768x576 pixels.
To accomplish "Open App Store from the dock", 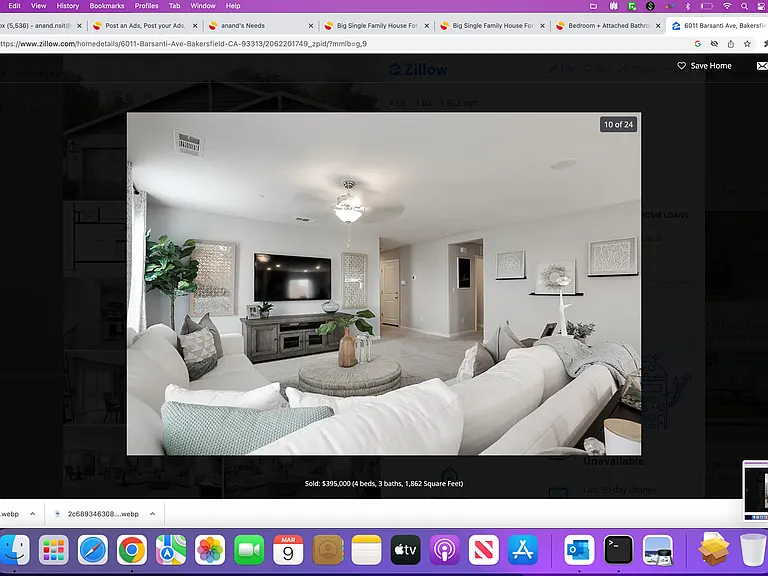I will click(523, 550).
